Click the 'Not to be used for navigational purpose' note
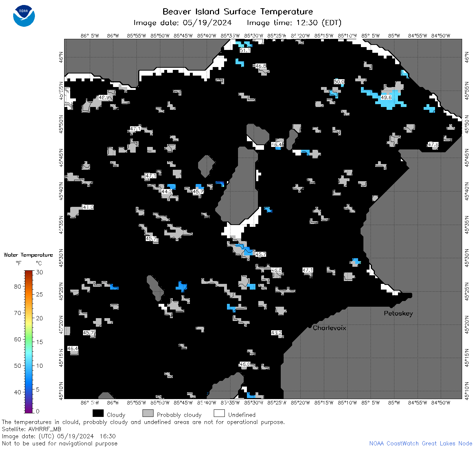The width and height of the screenshot is (476, 449). pos(59,443)
